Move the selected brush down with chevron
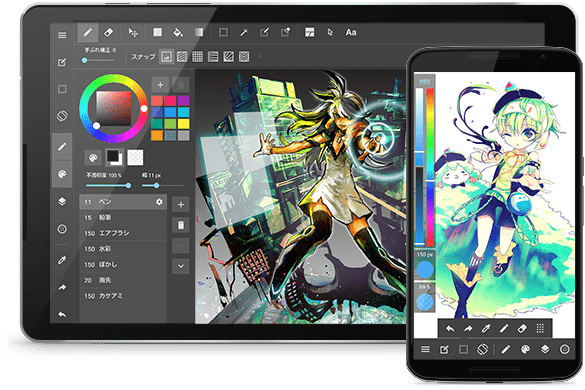The image size is (585, 390). tap(181, 266)
